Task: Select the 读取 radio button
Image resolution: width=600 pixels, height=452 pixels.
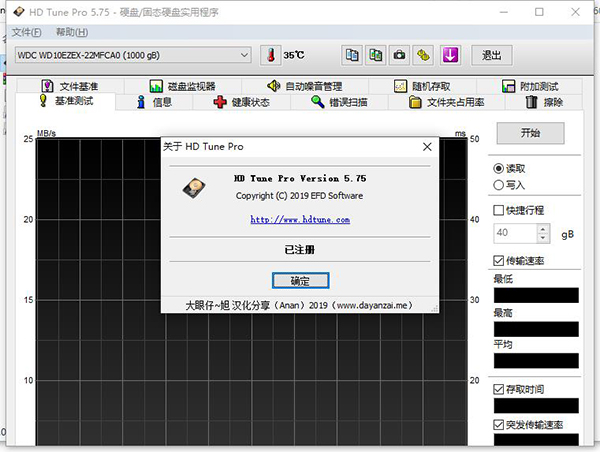Action: pyautogui.click(x=499, y=169)
